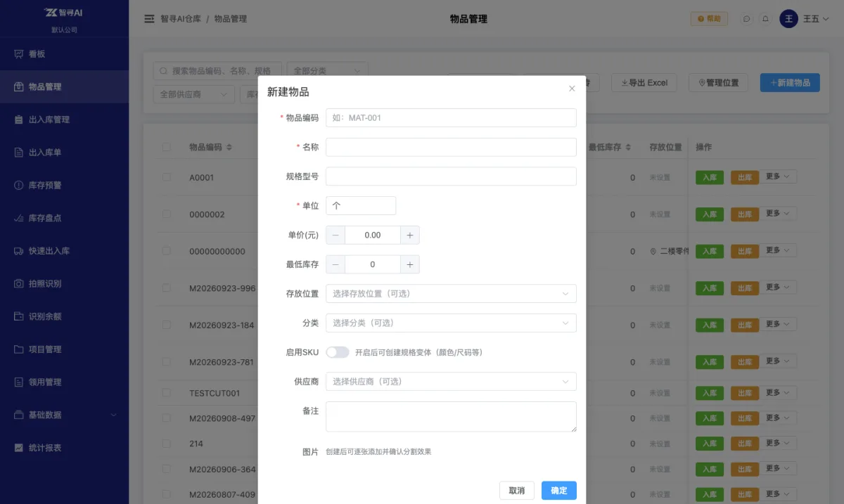The image size is (844, 504).
Task: Open 库存盘点 in sidebar
Action: [x=64, y=218]
